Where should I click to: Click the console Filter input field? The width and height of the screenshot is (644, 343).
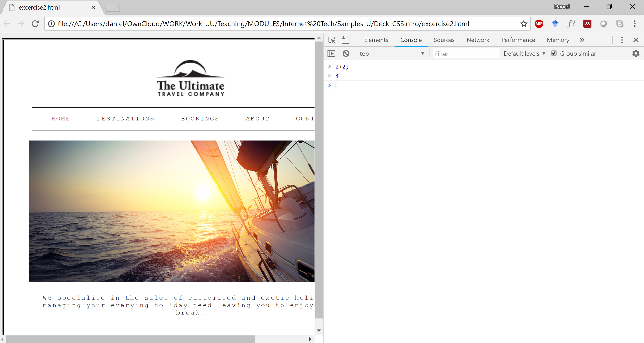coord(466,54)
